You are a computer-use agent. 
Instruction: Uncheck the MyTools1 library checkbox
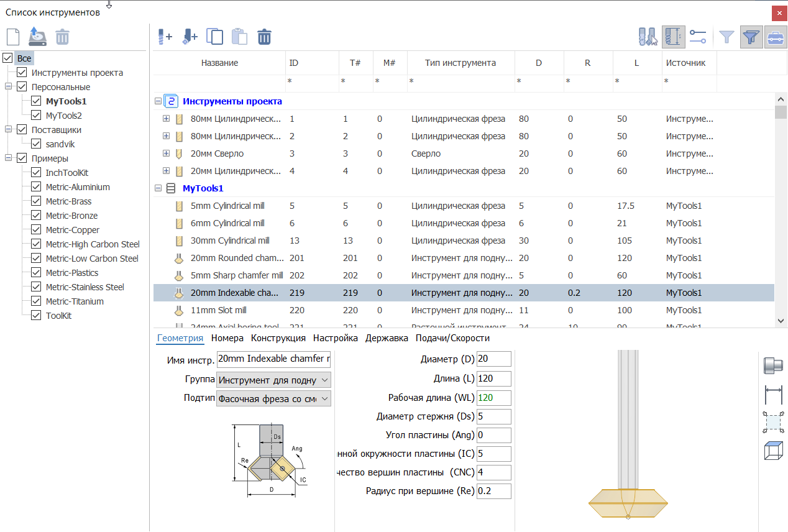click(x=36, y=101)
